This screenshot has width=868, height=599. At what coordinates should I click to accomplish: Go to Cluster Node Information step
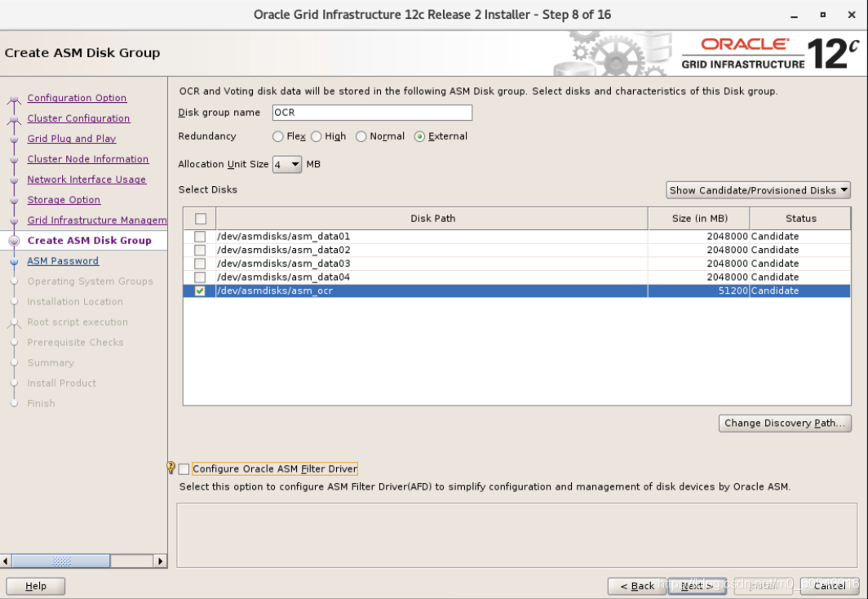point(88,159)
